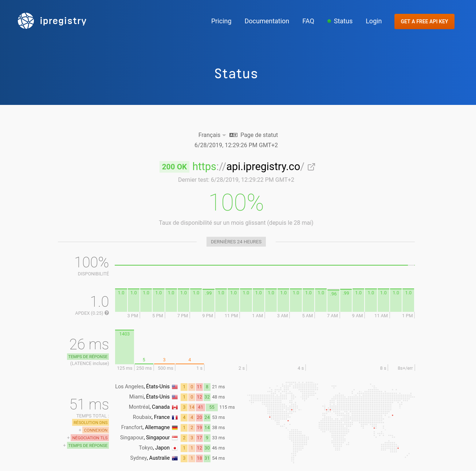This screenshot has width=476, height=471.
Task: Click the ipregistry globe logo icon
Action: [x=26, y=21]
